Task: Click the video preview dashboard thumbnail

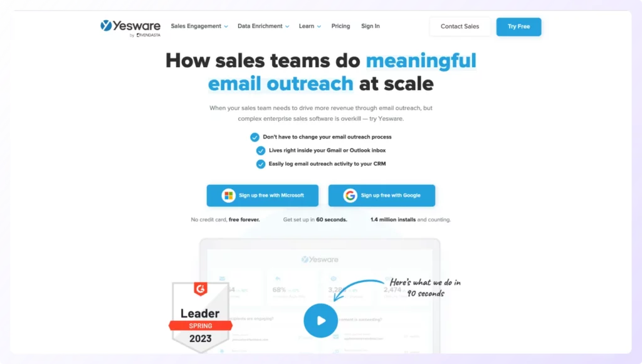Action: tap(320, 296)
